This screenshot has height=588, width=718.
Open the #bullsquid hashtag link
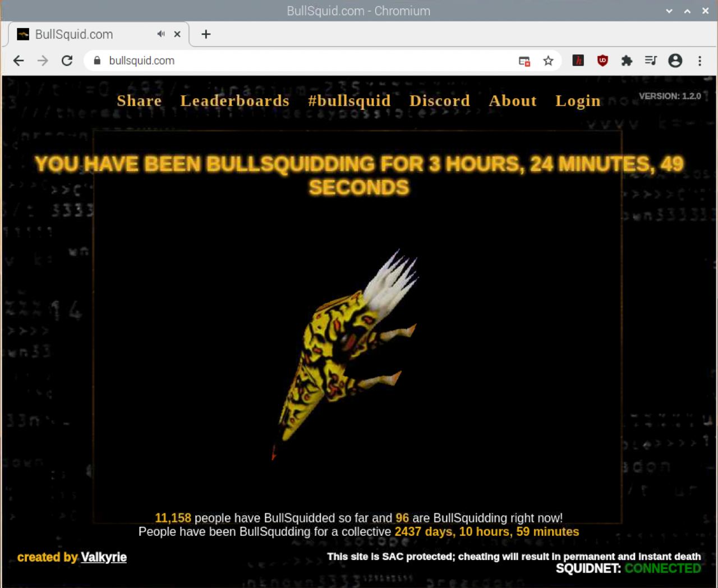[x=349, y=101]
